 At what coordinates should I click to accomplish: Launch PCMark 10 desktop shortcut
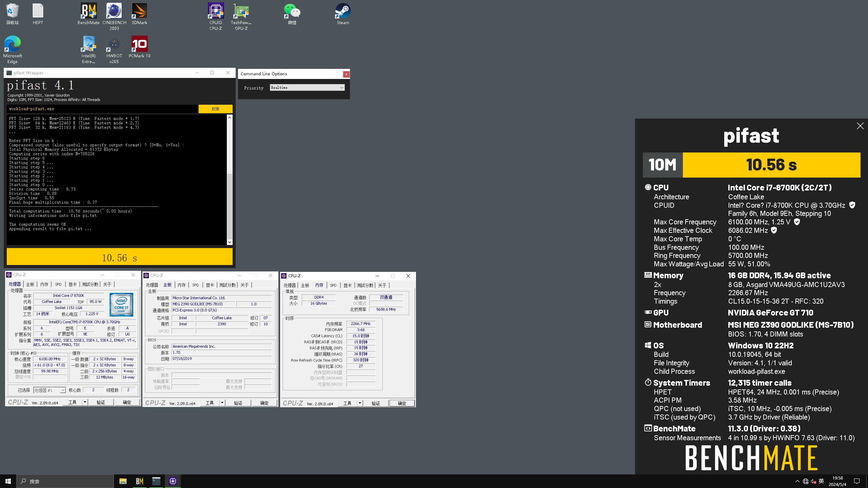click(139, 47)
